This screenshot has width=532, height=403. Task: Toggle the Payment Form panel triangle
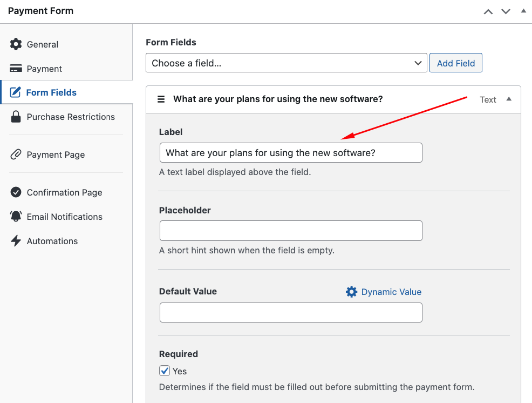tap(522, 11)
